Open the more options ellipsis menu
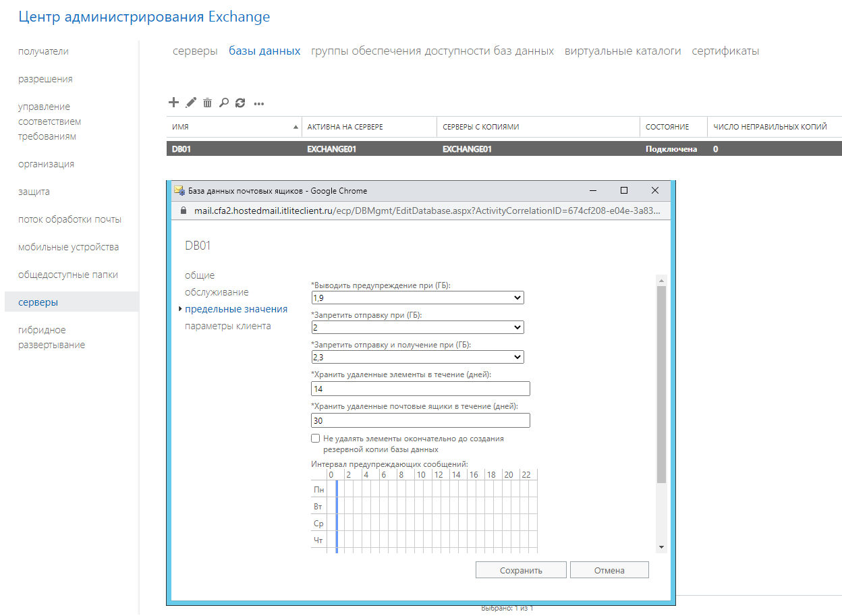 point(259,103)
